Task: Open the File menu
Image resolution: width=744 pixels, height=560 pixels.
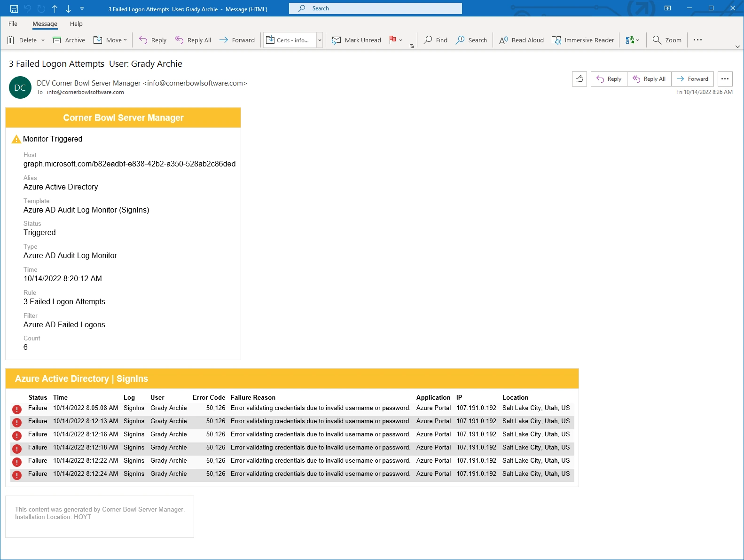Action: tap(13, 24)
